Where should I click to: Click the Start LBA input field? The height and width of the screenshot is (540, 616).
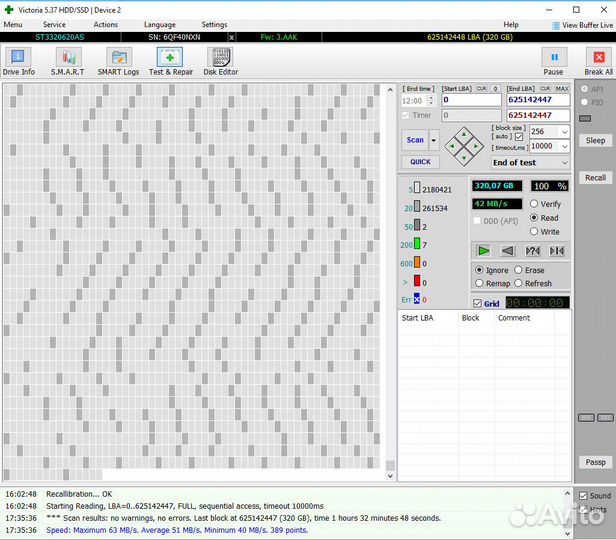coord(471,100)
